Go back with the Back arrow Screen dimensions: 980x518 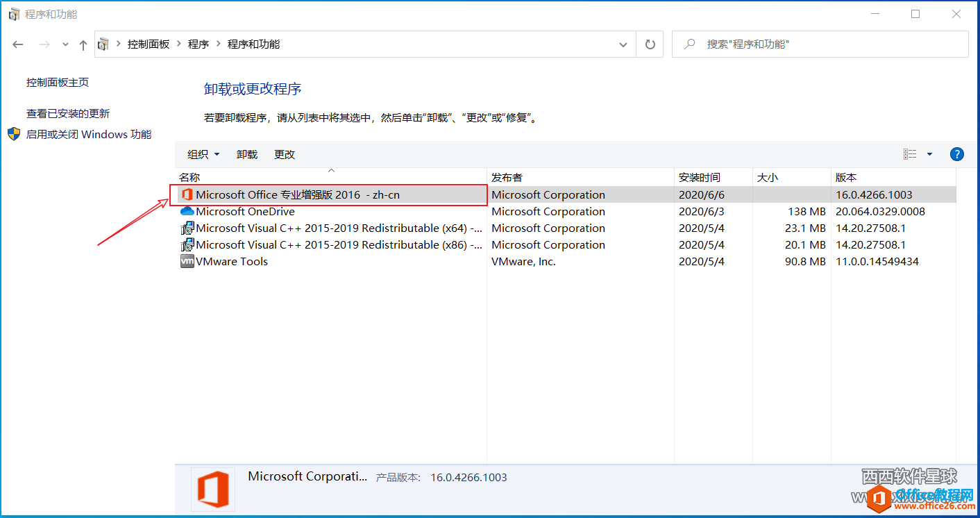(19, 44)
